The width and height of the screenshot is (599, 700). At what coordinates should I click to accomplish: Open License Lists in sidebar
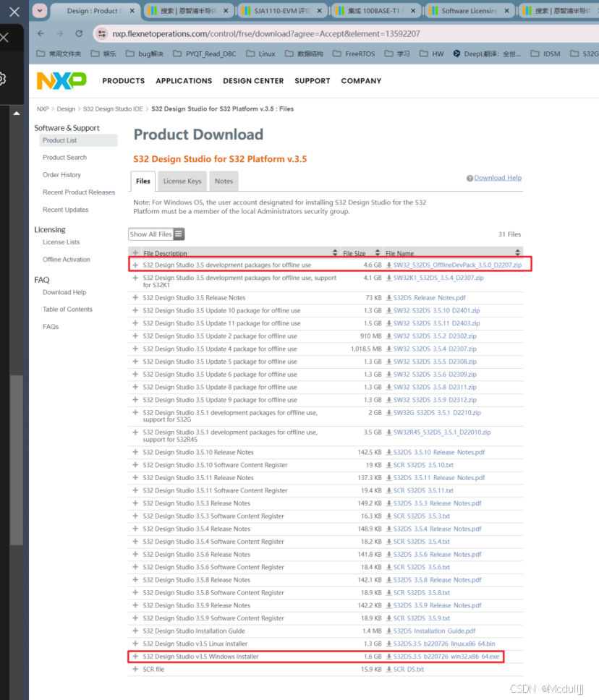[x=61, y=242]
